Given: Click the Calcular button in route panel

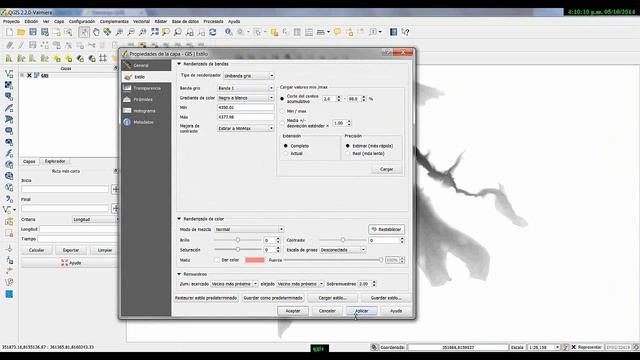Looking at the screenshot, I should click(37, 250).
